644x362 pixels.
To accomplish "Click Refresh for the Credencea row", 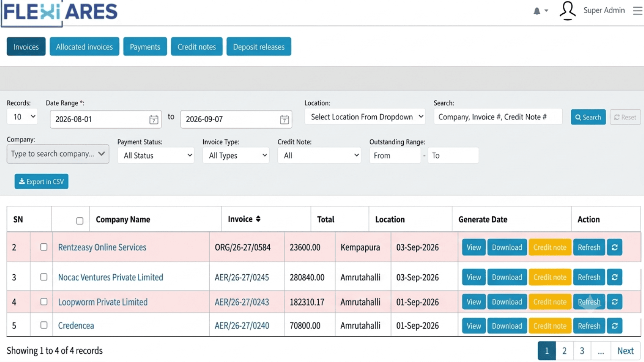I will pyautogui.click(x=589, y=326).
